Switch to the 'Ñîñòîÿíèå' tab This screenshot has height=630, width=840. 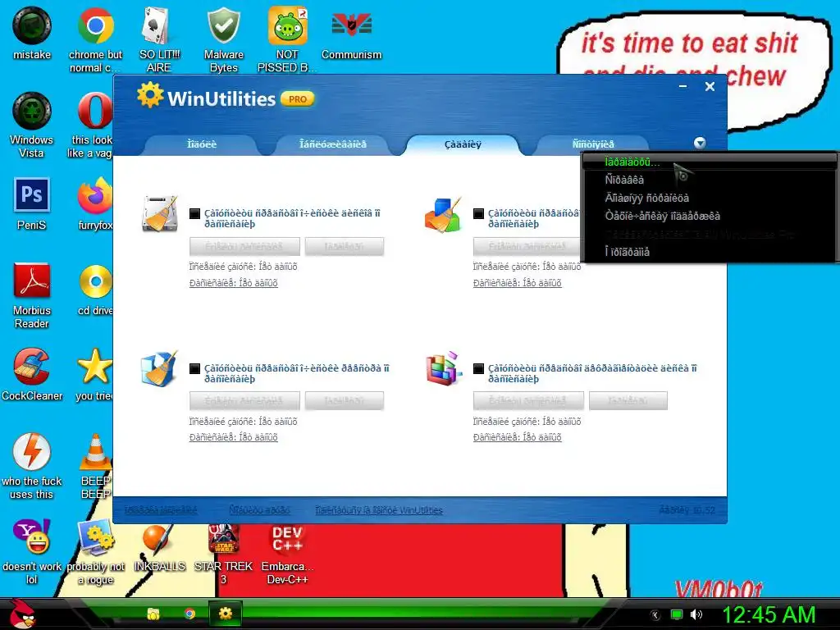click(593, 144)
